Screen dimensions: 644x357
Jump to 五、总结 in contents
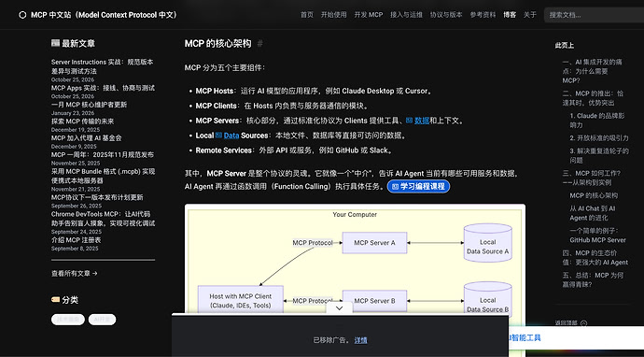pyautogui.click(x=593, y=279)
